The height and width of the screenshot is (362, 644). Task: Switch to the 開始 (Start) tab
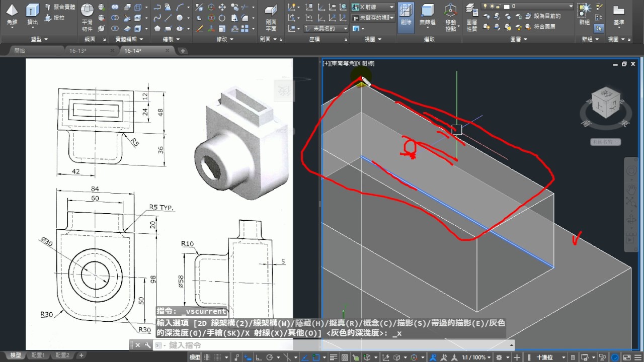click(x=20, y=51)
